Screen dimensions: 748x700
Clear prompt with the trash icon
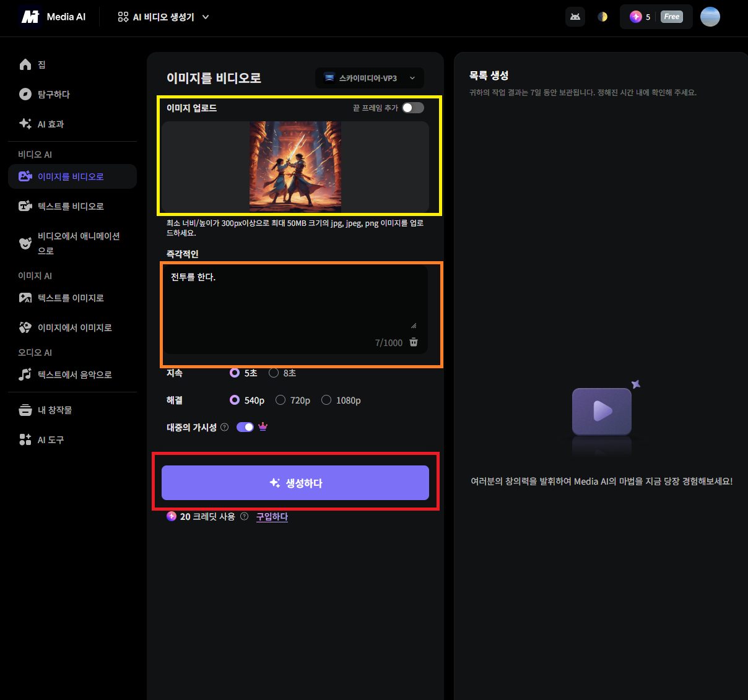(x=414, y=342)
